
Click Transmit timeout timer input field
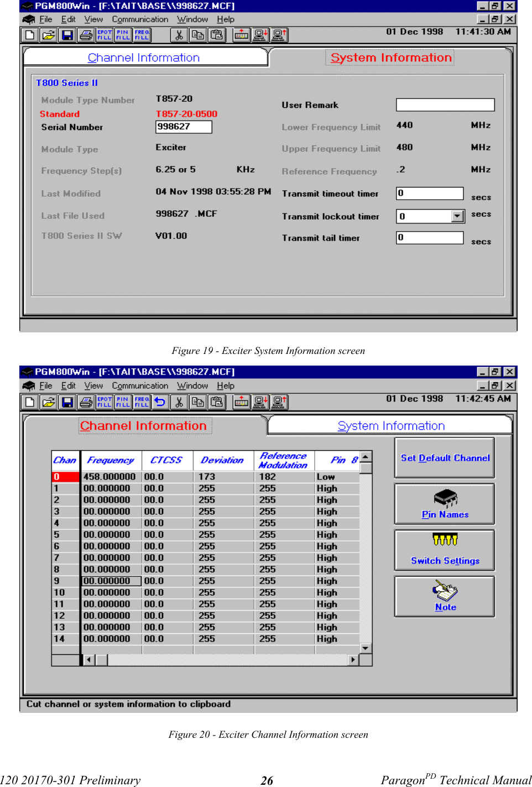[x=430, y=193]
